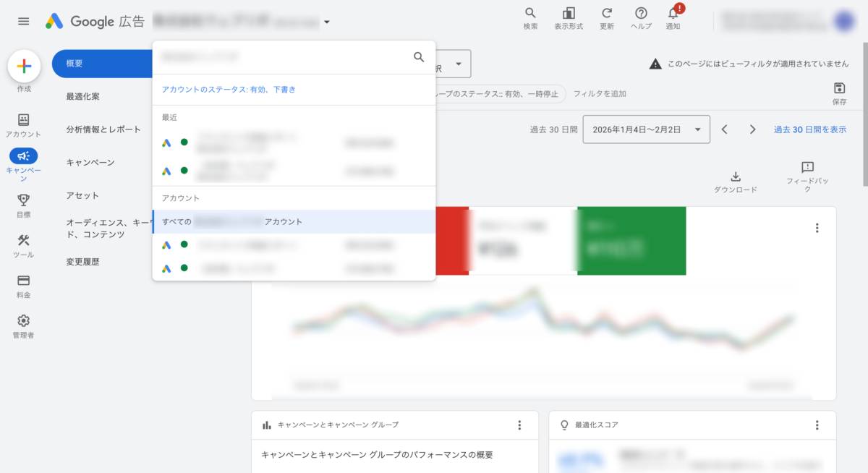Open the ツール tools sidebar item
Screen dimensions: 868x473
[23, 241]
